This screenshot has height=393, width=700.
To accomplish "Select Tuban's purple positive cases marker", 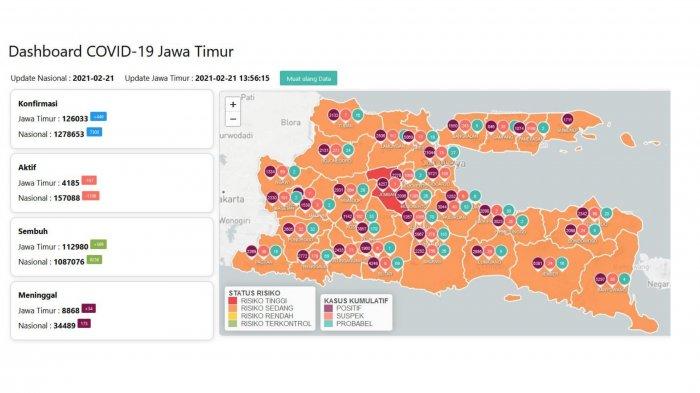I will point(333,115).
